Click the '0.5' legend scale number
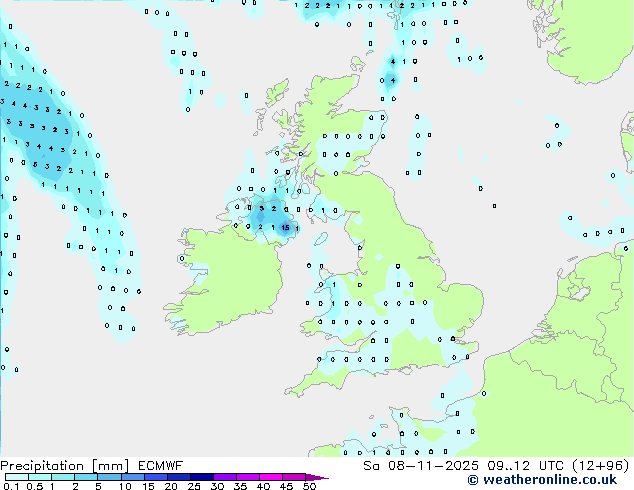This screenshot has height=490, width=634. 35,486
